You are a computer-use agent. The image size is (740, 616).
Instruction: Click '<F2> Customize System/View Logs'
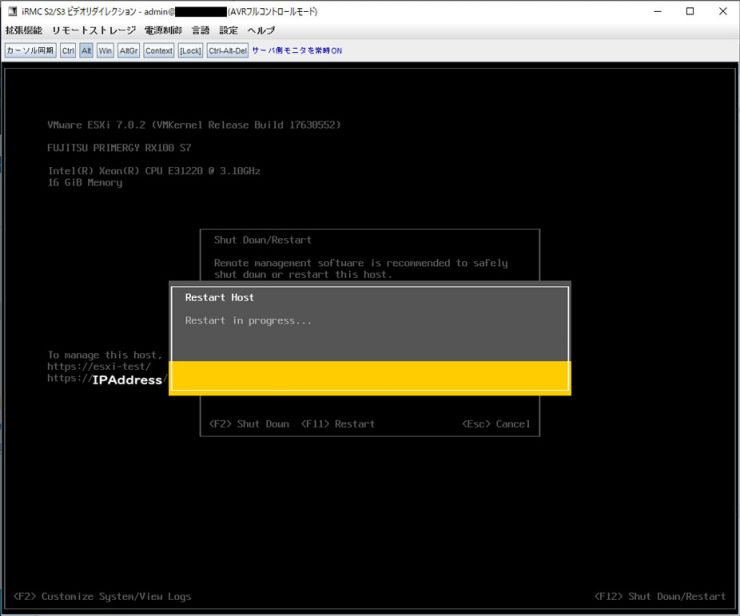pos(102,596)
